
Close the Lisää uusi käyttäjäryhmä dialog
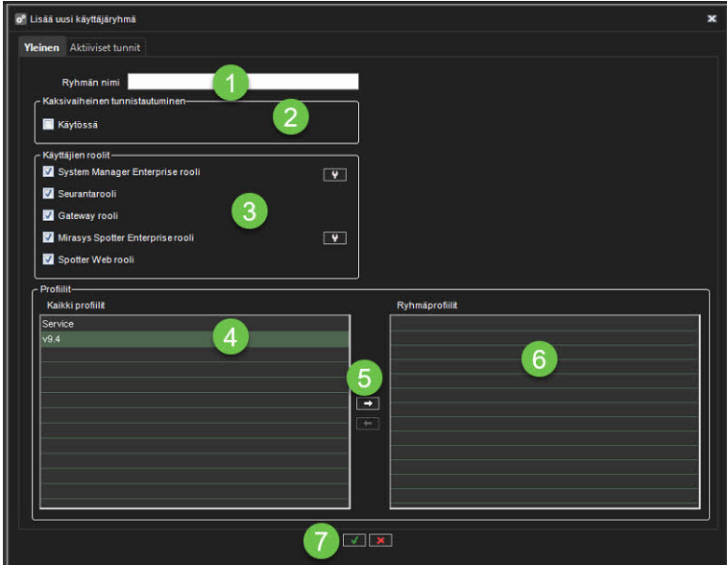pos(712,18)
